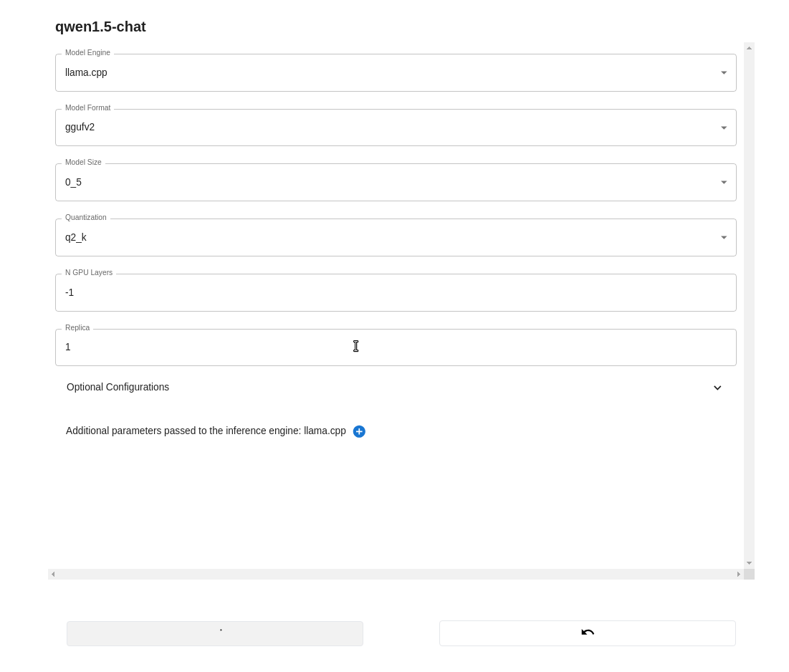This screenshot has width=789, height=672.
Task: Click the N GPU Layers input field
Action: [396, 293]
